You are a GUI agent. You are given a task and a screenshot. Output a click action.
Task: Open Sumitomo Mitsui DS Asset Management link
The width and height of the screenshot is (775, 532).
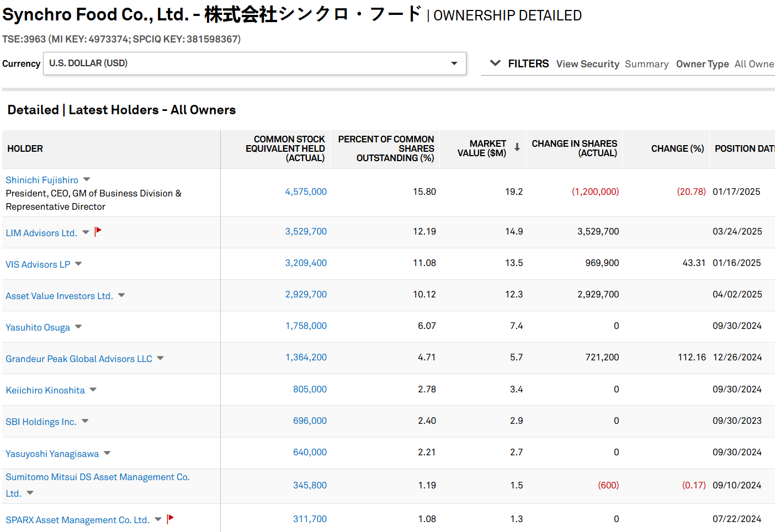click(98, 485)
